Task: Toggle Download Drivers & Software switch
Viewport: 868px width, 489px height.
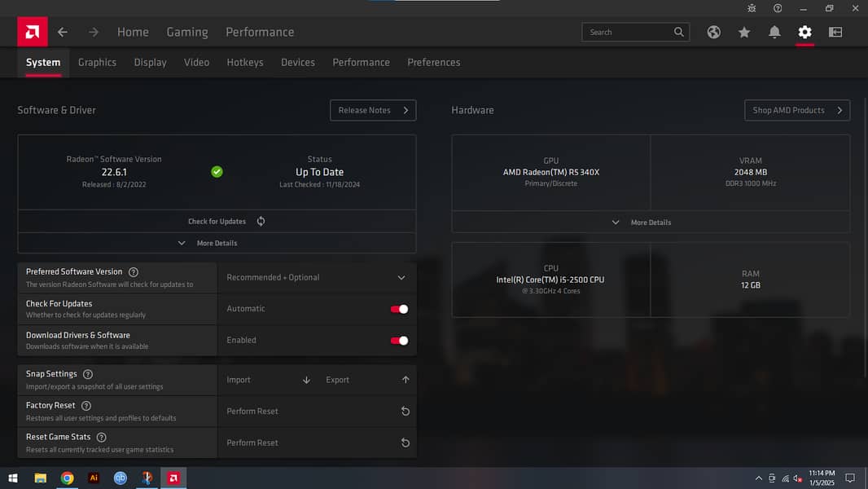Action: coord(399,341)
